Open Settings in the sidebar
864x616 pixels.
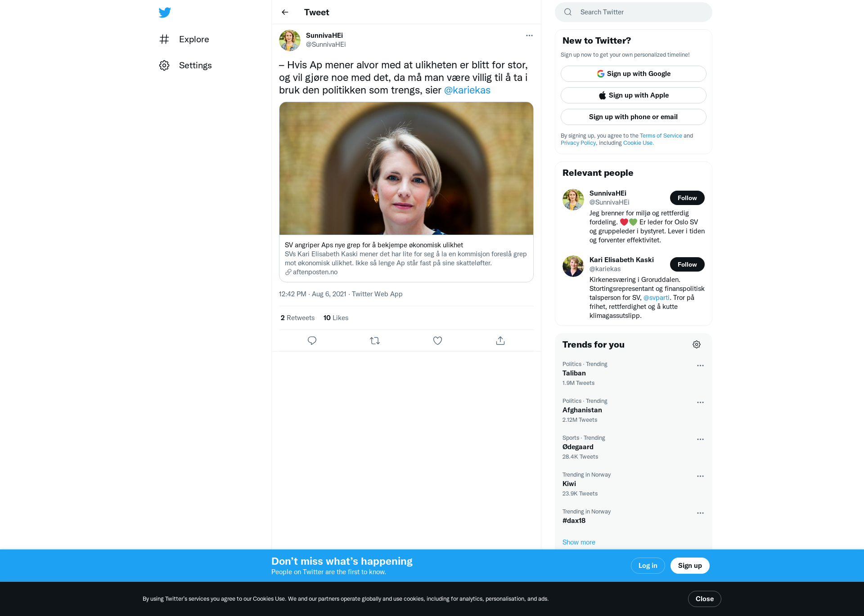185,65
